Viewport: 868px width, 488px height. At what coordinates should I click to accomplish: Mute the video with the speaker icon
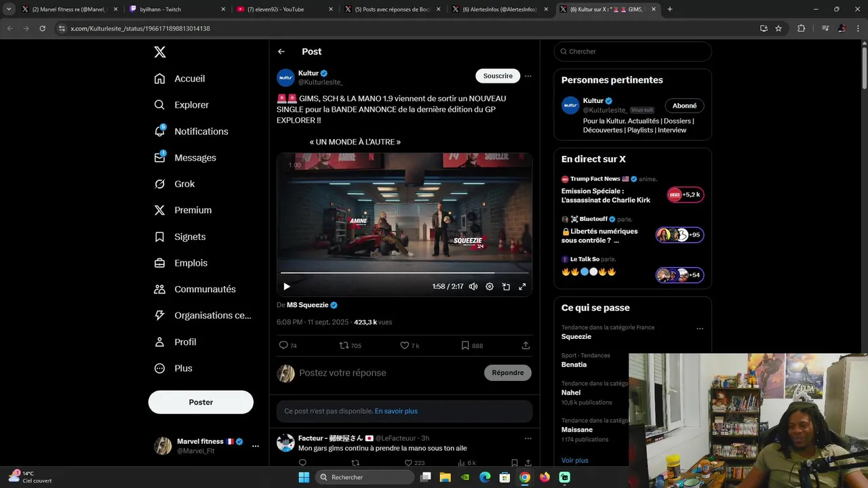[x=473, y=287]
